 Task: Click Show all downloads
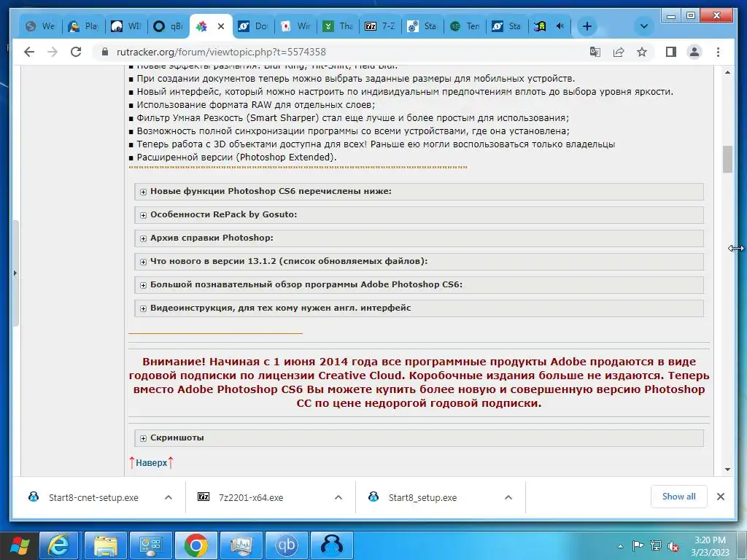[x=678, y=497]
